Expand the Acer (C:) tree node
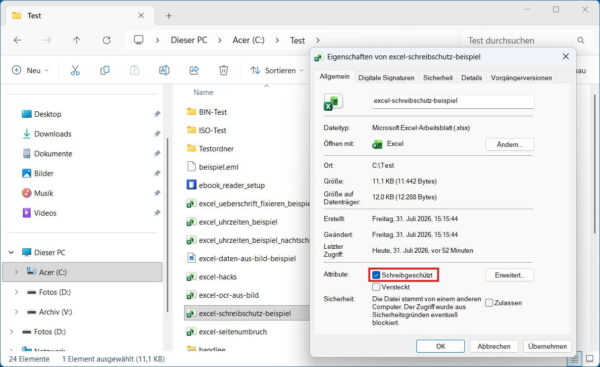The width and height of the screenshot is (600, 367). [x=16, y=272]
